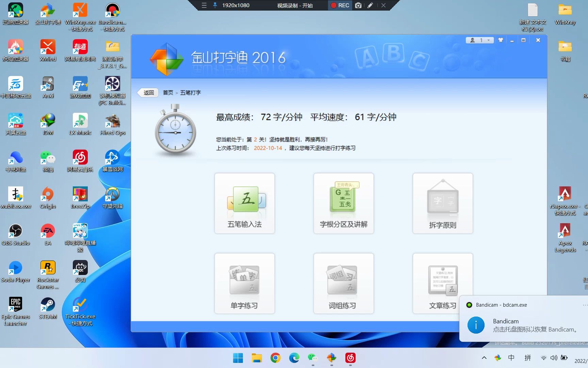The height and width of the screenshot is (368, 588).
Task: Open the 五笔输入法 lesson tile
Action: point(244,203)
